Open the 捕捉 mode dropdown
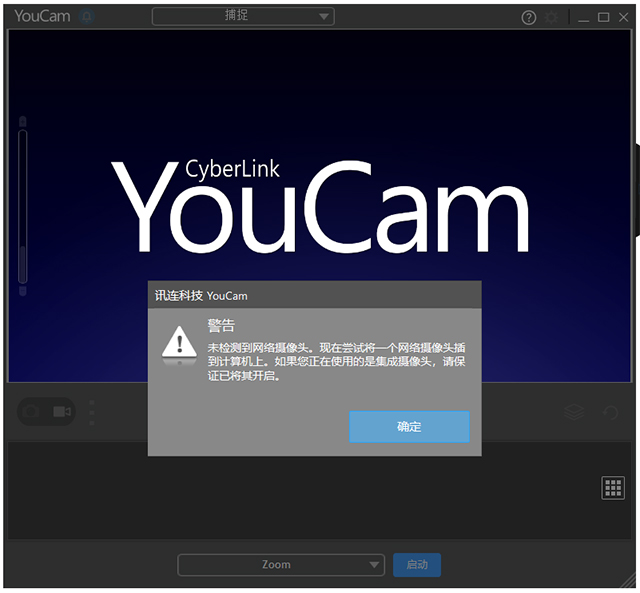640x593 pixels. click(x=243, y=17)
